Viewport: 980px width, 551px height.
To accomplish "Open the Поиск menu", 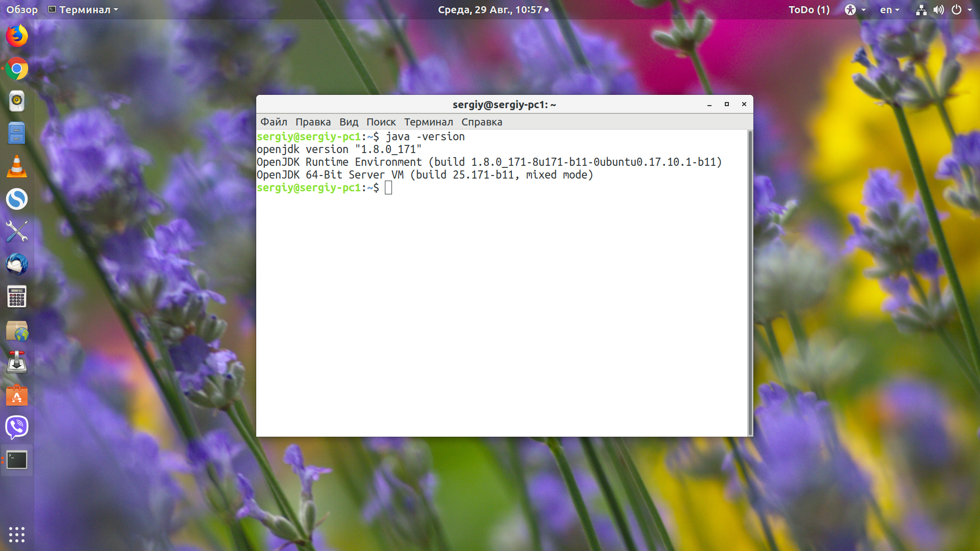I will tap(381, 122).
